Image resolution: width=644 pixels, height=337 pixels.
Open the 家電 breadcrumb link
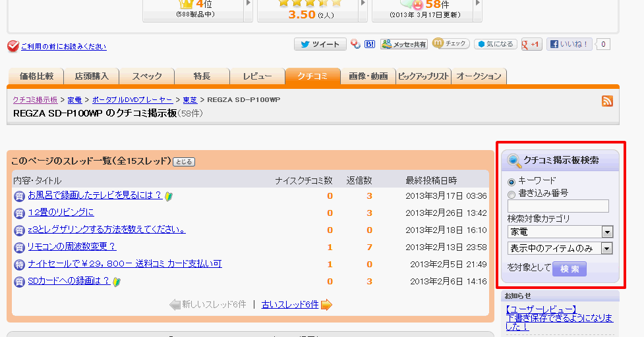click(74, 99)
